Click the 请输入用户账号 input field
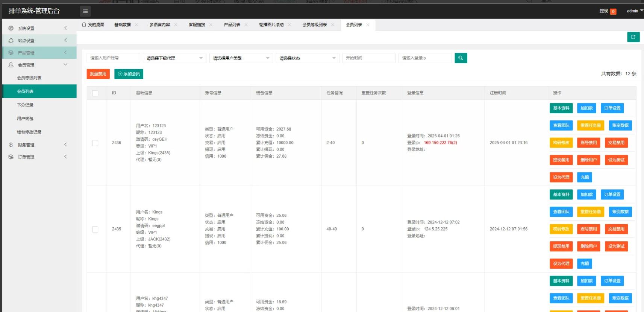 click(113, 58)
